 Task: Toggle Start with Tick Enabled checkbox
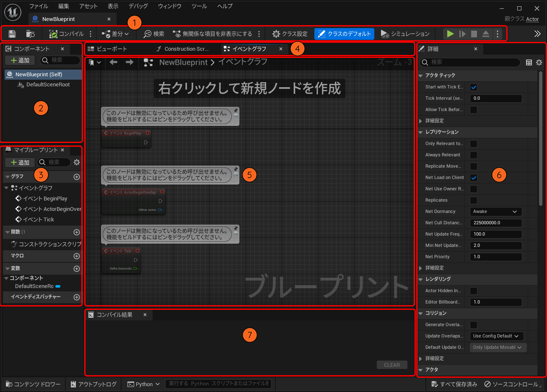pyautogui.click(x=474, y=87)
